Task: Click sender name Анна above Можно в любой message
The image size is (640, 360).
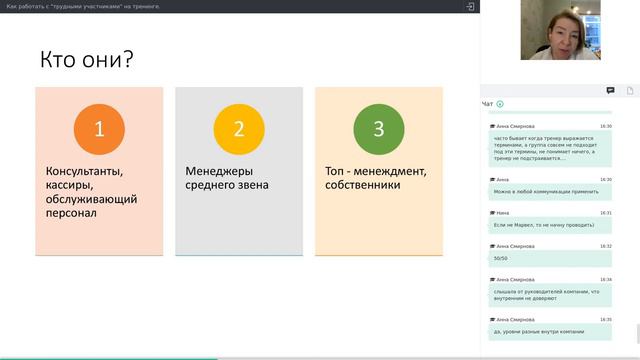Action: [x=502, y=180]
